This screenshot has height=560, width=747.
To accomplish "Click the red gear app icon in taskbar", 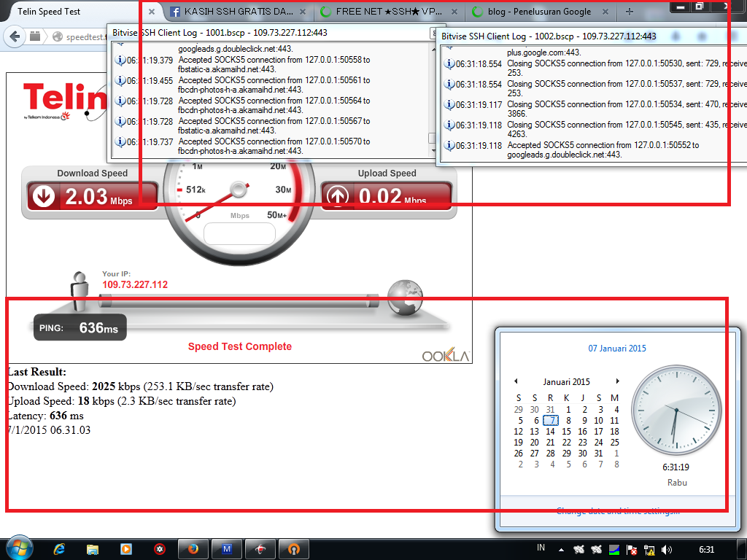I will tap(160, 550).
